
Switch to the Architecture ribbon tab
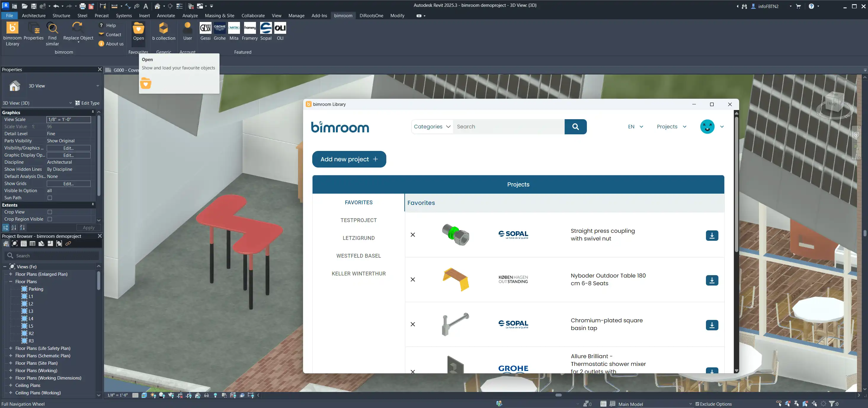33,15
